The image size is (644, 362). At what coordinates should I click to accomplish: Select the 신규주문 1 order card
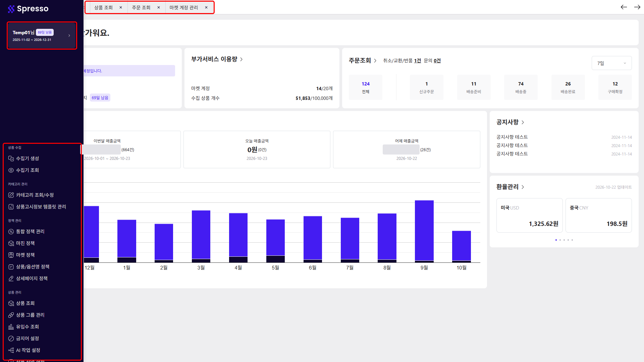[427, 87]
